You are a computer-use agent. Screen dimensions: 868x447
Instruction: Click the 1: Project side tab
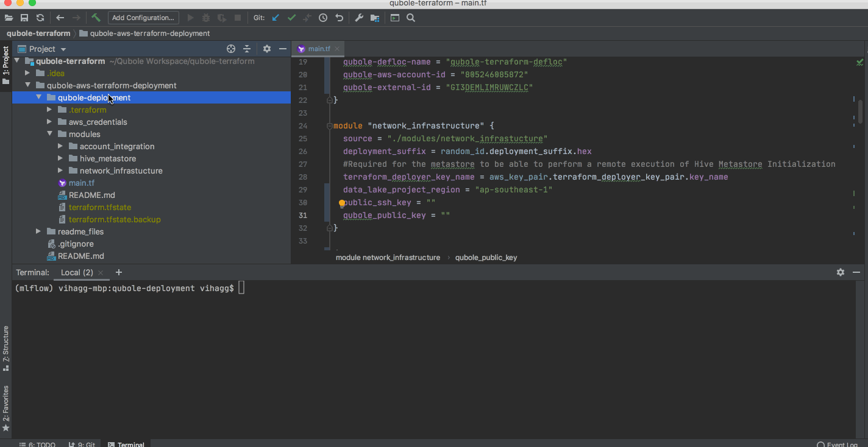click(x=5, y=66)
